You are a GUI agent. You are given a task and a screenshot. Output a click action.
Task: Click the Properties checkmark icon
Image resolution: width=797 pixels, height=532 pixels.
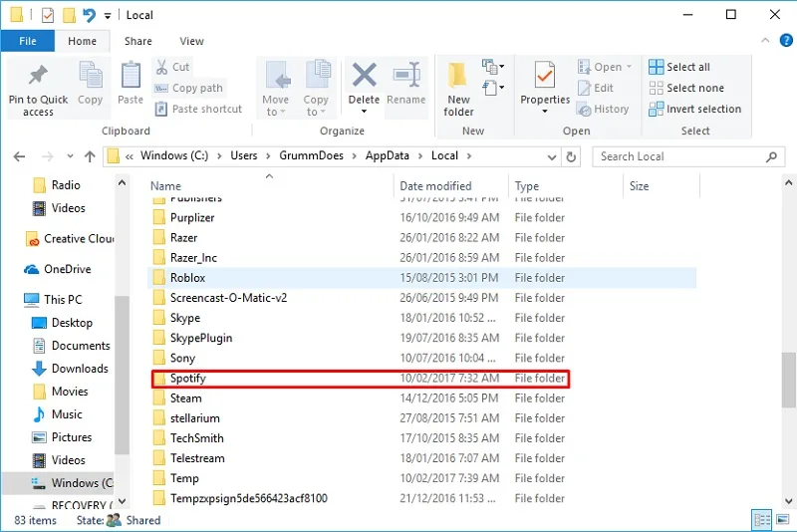[x=545, y=75]
